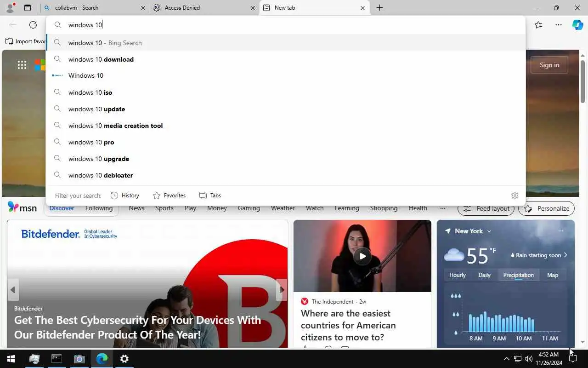The height and width of the screenshot is (368, 588).
Task: Refresh the page with reload icon
Action: click(x=33, y=25)
